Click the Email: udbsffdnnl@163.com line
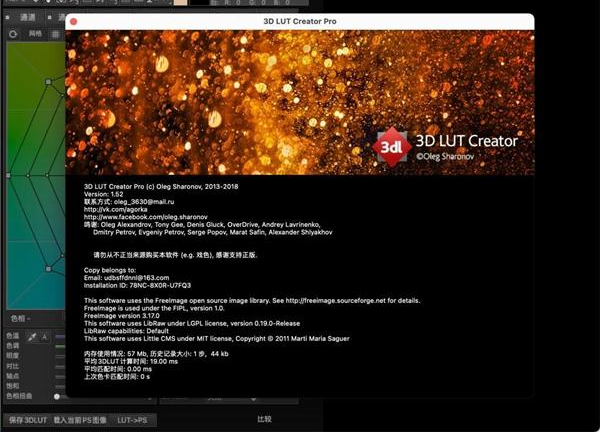 [126, 278]
